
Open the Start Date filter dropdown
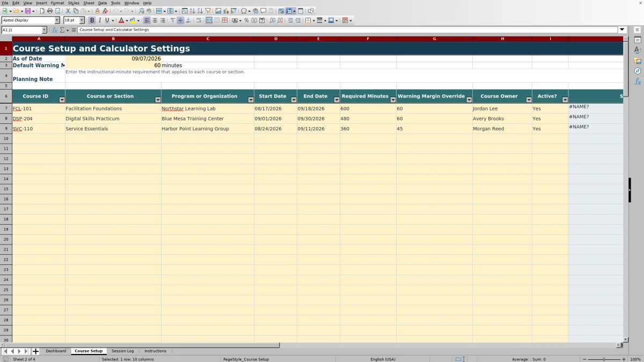[x=294, y=100]
